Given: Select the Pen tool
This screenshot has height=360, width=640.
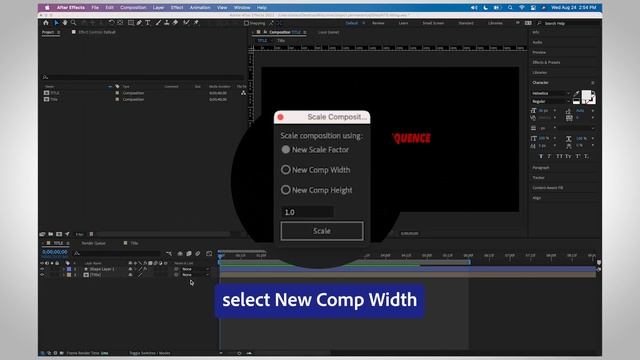Looking at the screenshot, I should point(139,23).
